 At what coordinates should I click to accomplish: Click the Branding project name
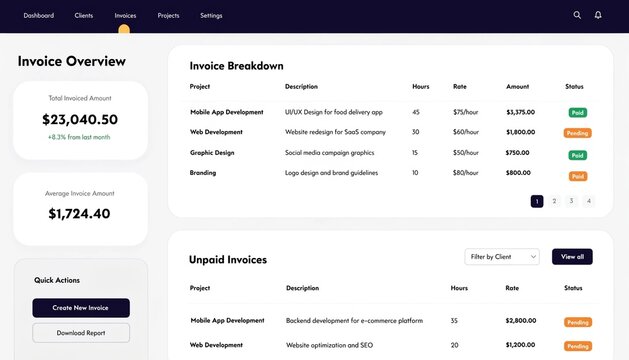pyautogui.click(x=203, y=173)
